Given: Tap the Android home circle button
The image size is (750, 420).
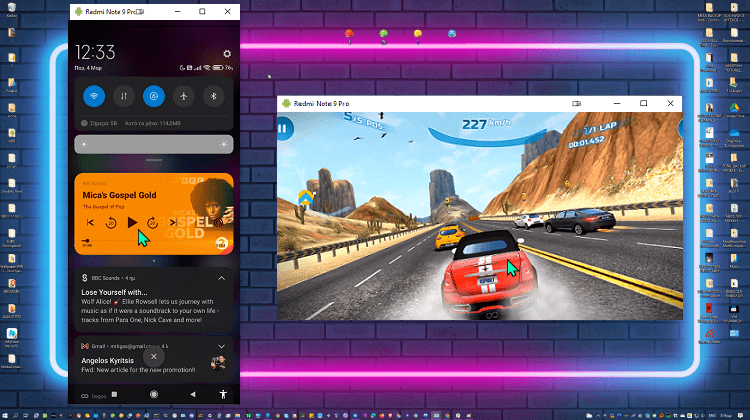Looking at the screenshot, I should [154, 394].
